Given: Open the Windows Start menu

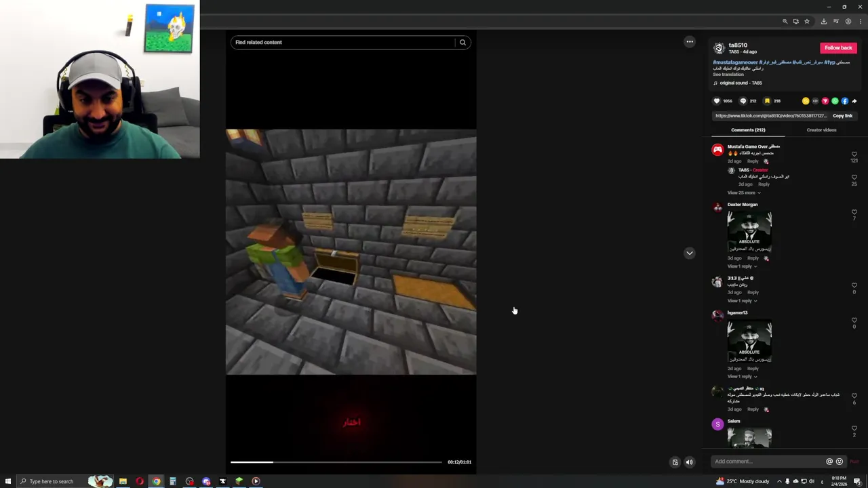Looking at the screenshot, I should click(8, 481).
